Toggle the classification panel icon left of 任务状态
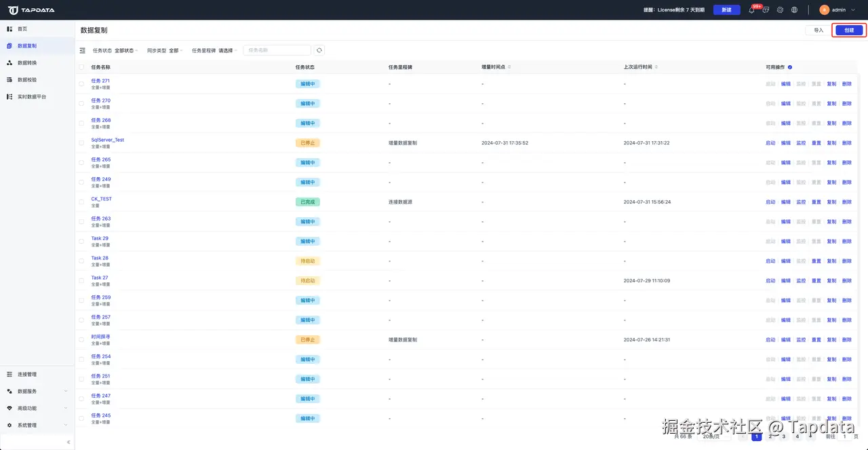Viewport: 868px width, 450px height. 83,50
